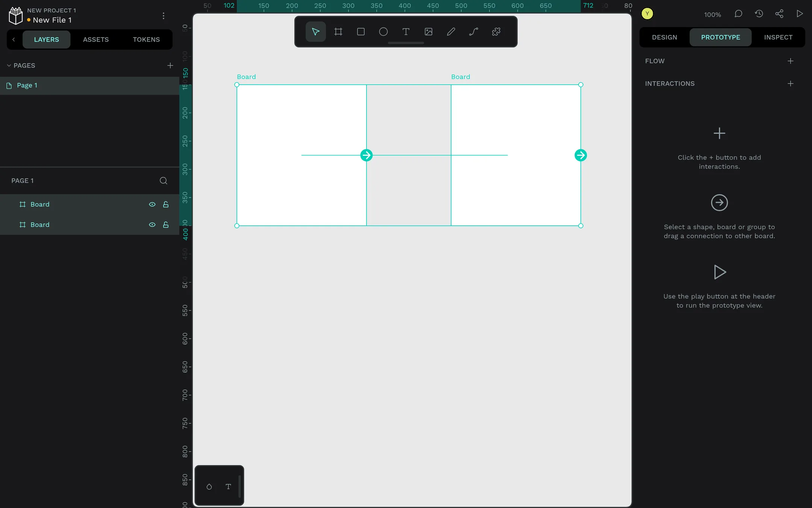
Task: Run prototype view with header play button
Action: [x=800, y=14]
